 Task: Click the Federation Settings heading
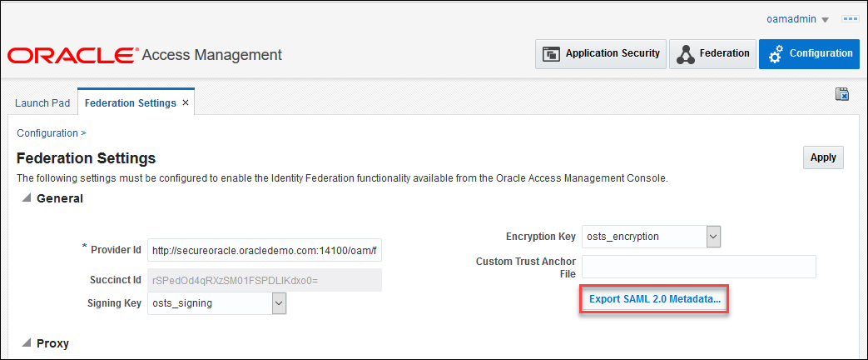[87, 158]
